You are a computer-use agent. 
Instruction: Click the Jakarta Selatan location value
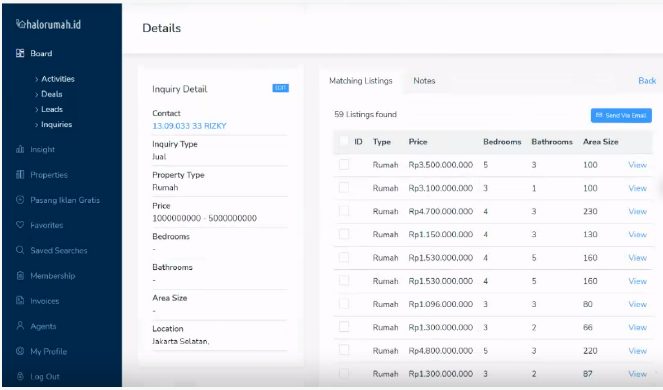pyautogui.click(x=181, y=341)
